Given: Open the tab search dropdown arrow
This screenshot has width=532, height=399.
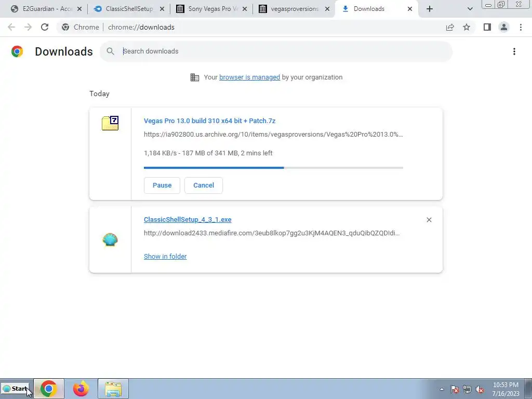Looking at the screenshot, I should coord(470,9).
